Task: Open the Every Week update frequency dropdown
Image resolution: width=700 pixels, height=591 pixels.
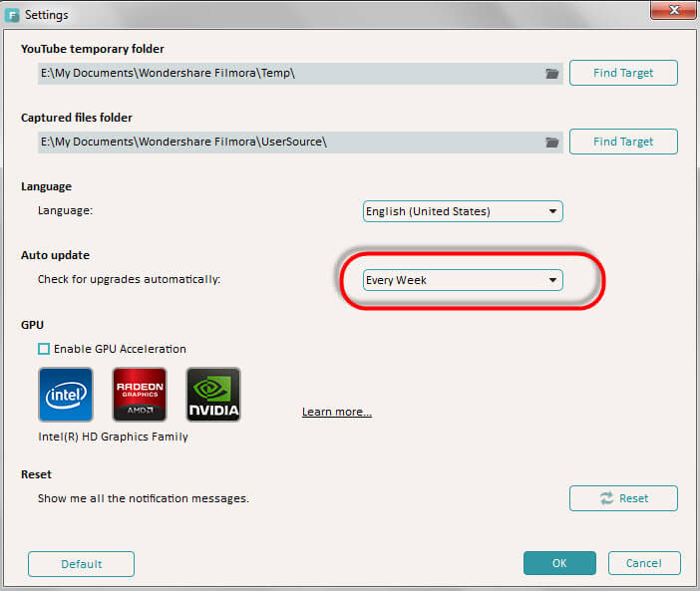Action: pyautogui.click(x=463, y=280)
